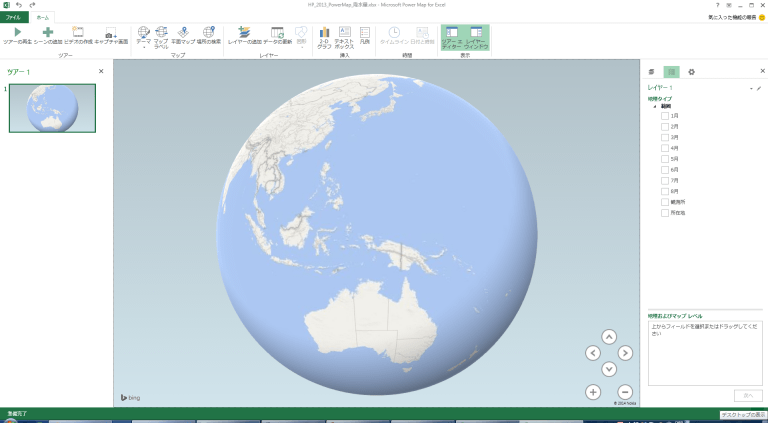Click シーンの追加 (Add Scene) icon

48,34
